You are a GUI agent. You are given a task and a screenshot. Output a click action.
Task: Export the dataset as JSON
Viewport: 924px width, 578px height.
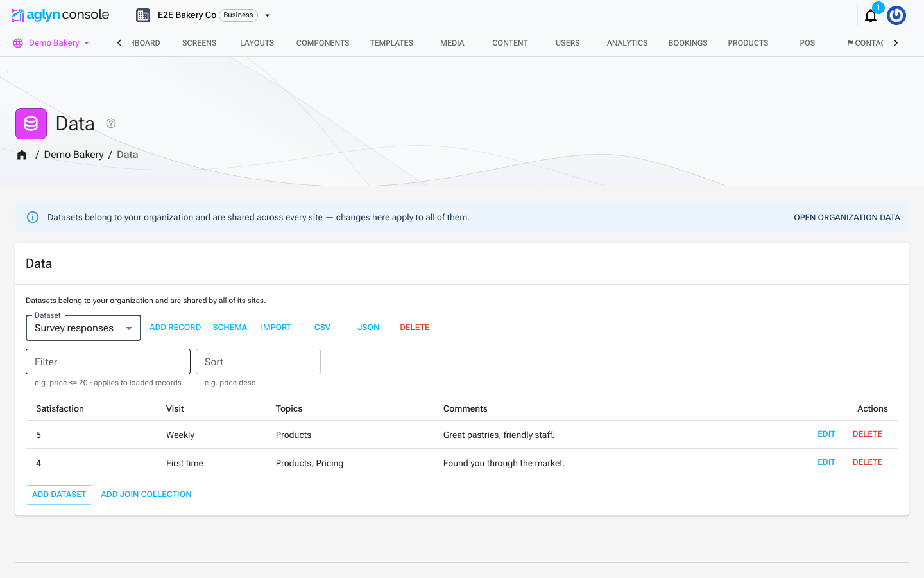point(368,328)
